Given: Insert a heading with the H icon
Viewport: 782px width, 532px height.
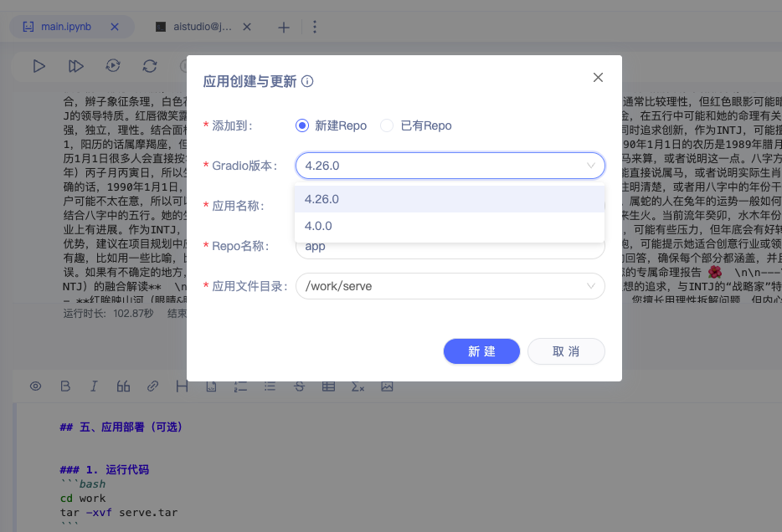Looking at the screenshot, I should click(x=182, y=386).
